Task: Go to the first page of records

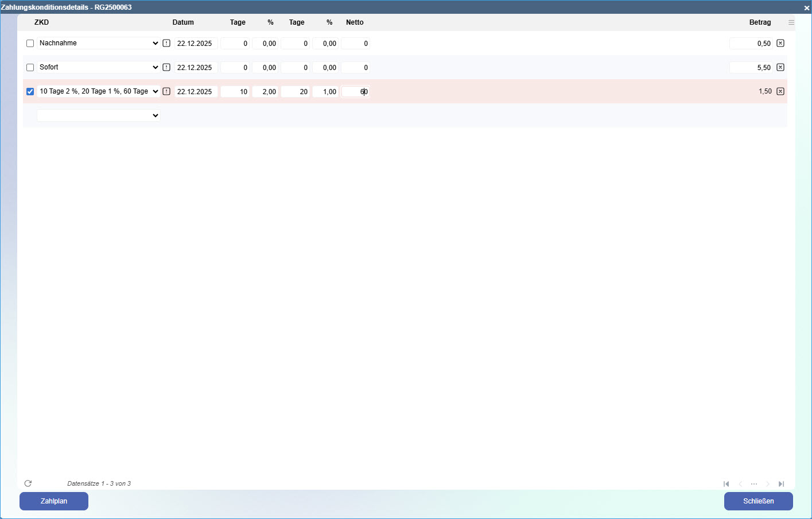Action: [726, 484]
